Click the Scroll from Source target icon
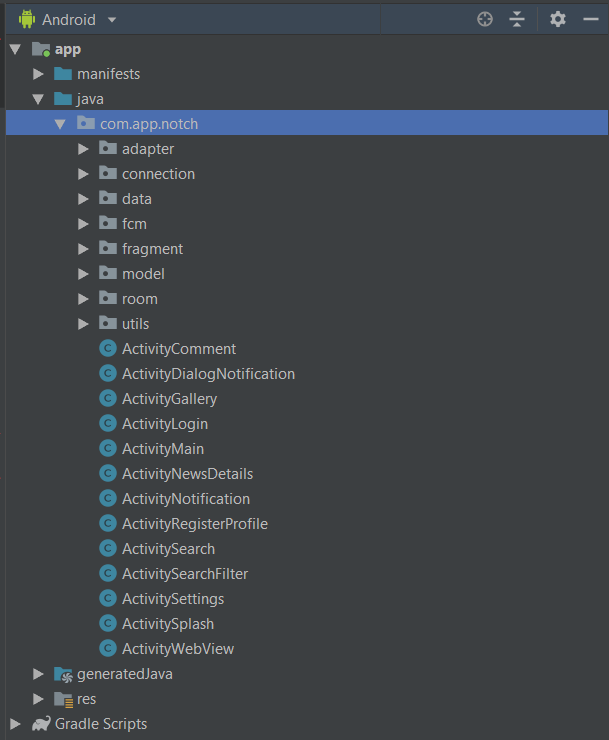This screenshot has height=740, width=609. tap(485, 19)
